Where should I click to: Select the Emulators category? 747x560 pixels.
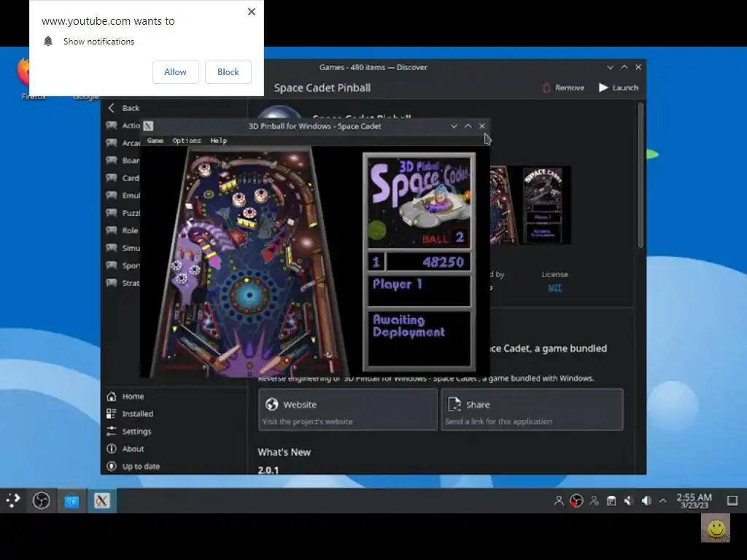click(x=123, y=195)
